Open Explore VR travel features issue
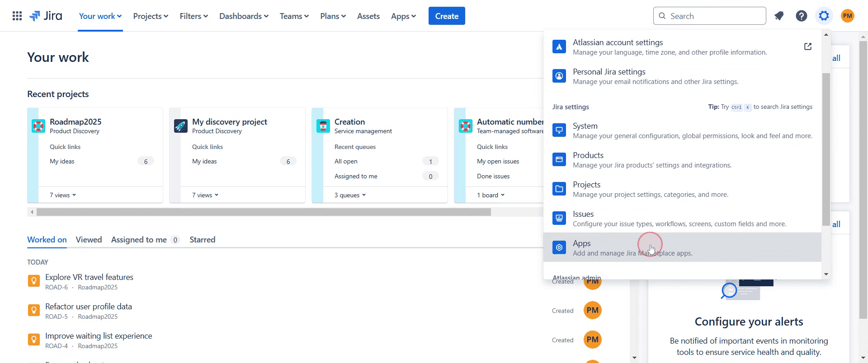 pos(89,277)
